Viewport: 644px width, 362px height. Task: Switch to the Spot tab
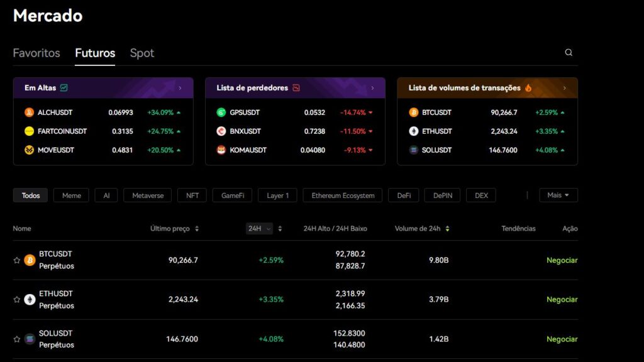point(142,53)
